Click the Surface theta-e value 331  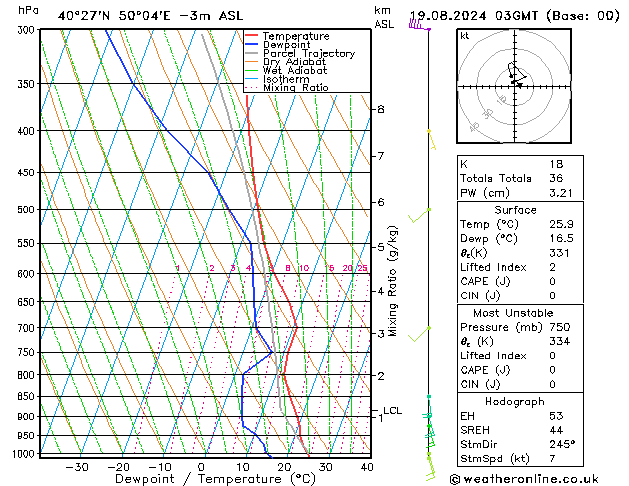tap(559, 253)
